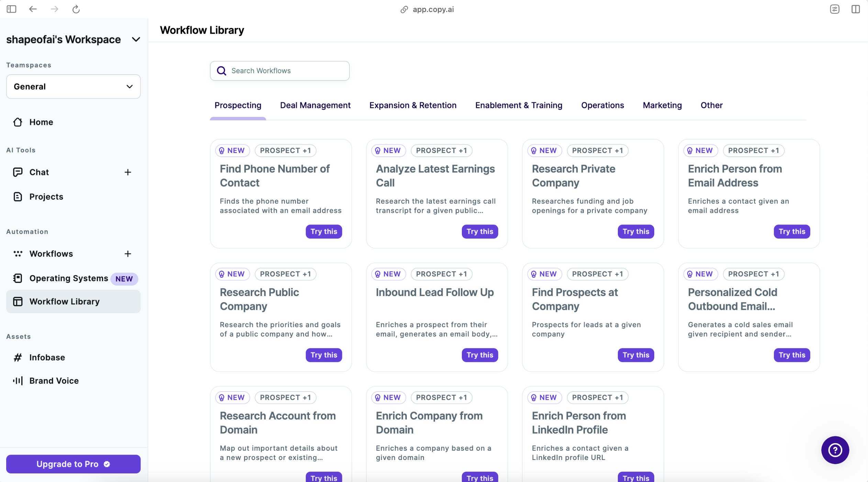Click the Projects document icon
This screenshot has width=868, height=482.
18,197
